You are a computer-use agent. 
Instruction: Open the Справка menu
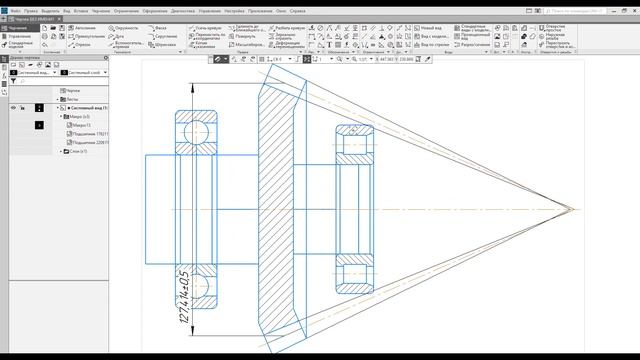point(298,11)
